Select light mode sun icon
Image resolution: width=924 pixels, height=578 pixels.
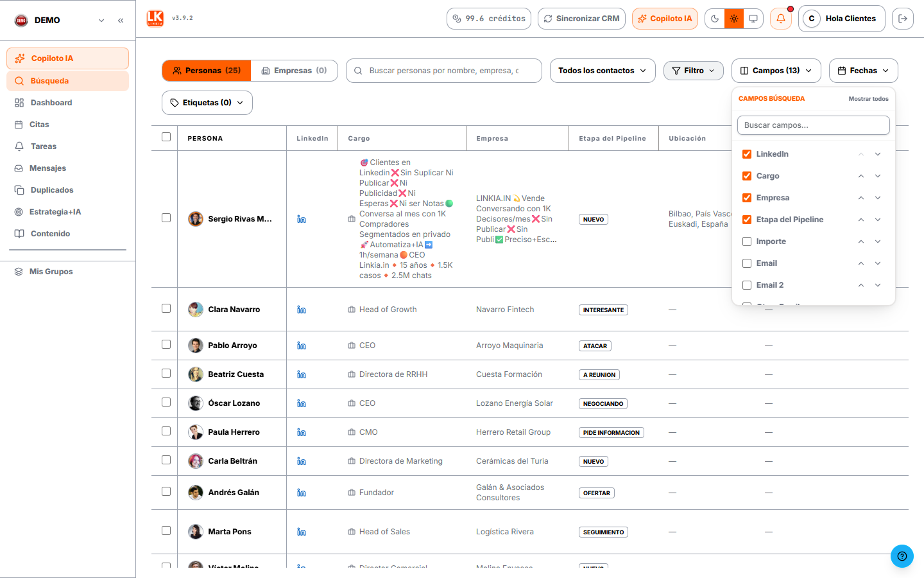734,19
